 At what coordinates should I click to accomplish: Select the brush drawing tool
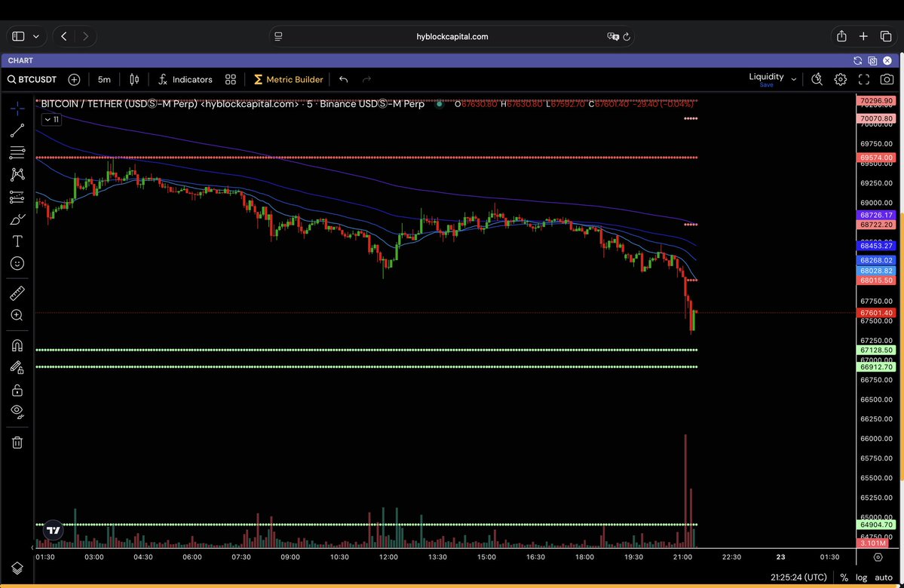tap(17, 219)
